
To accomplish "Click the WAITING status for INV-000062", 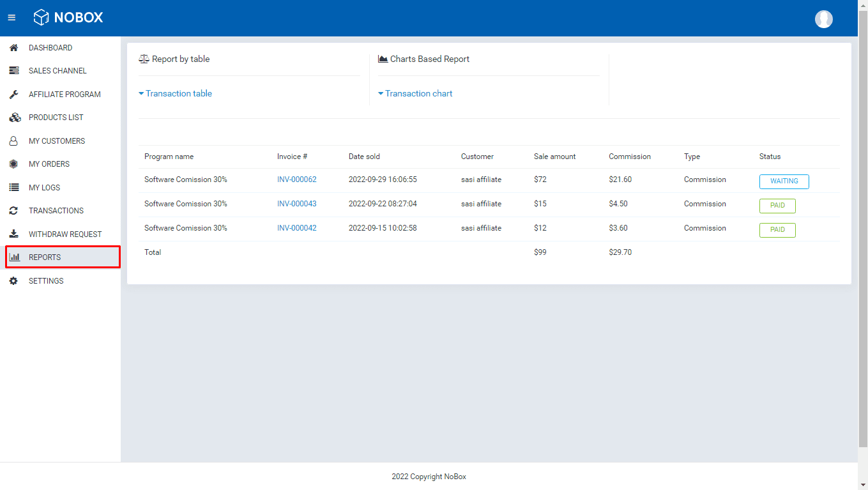I will (x=784, y=181).
